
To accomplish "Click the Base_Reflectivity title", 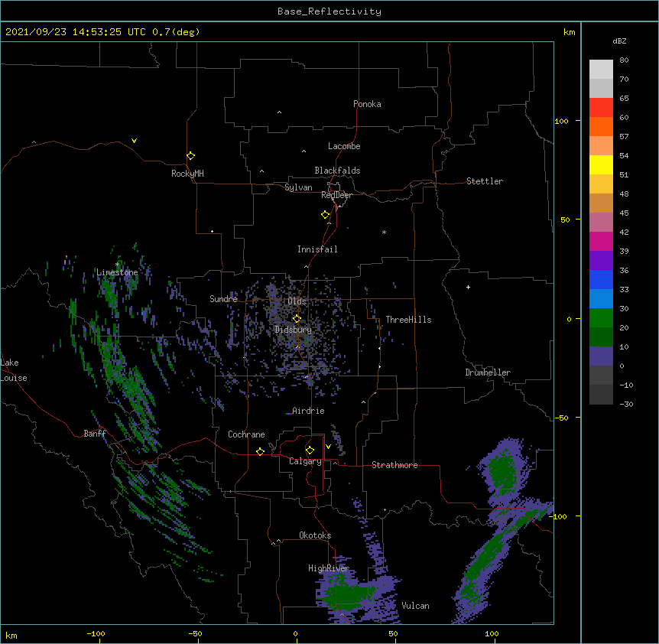I will click(329, 11).
